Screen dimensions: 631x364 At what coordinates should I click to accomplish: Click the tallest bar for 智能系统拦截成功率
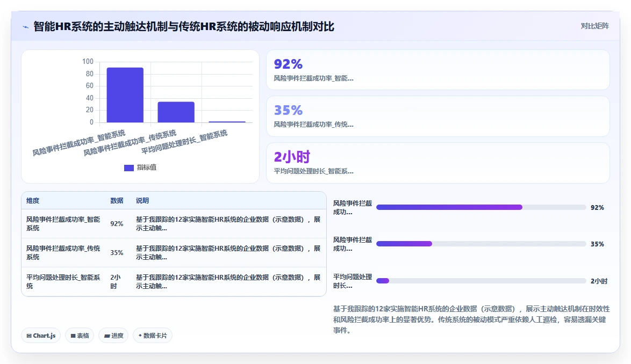point(125,95)
